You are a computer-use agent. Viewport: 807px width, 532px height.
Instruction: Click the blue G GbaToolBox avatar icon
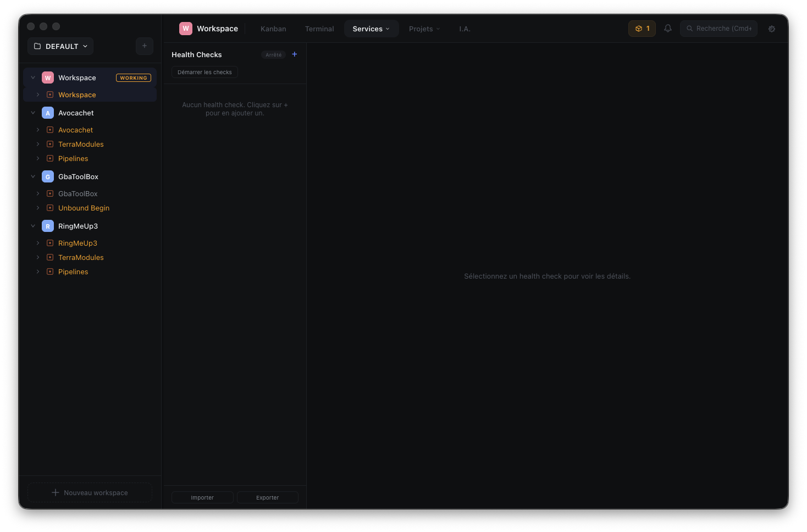click(48, 177)
